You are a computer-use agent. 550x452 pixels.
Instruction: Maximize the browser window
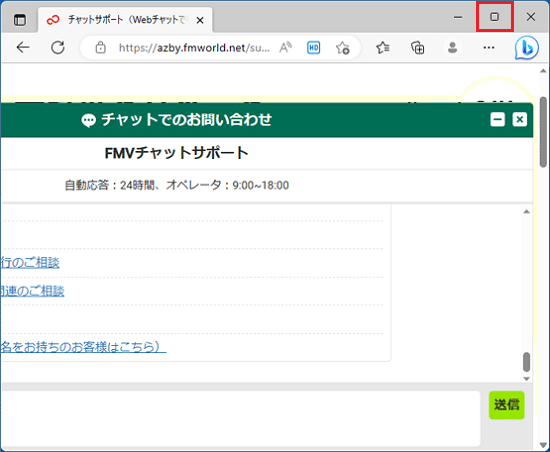495,17
